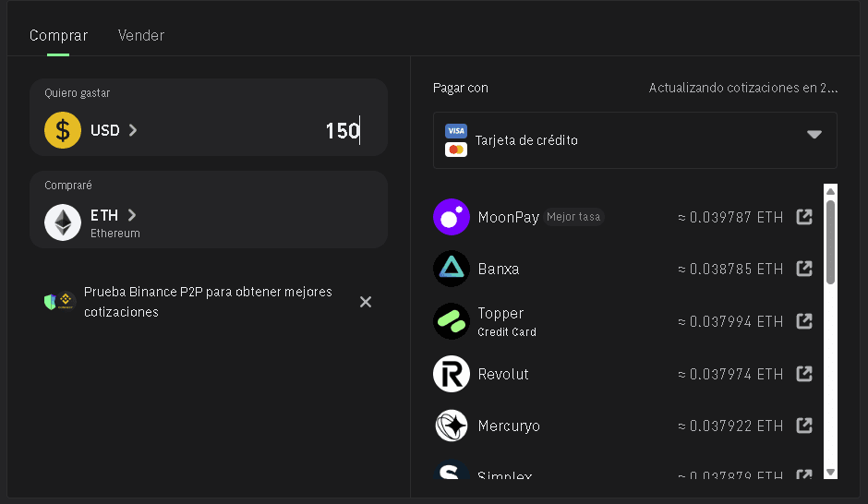
Task: Click the Simplex provider logo
Action: tap(452, 470)
